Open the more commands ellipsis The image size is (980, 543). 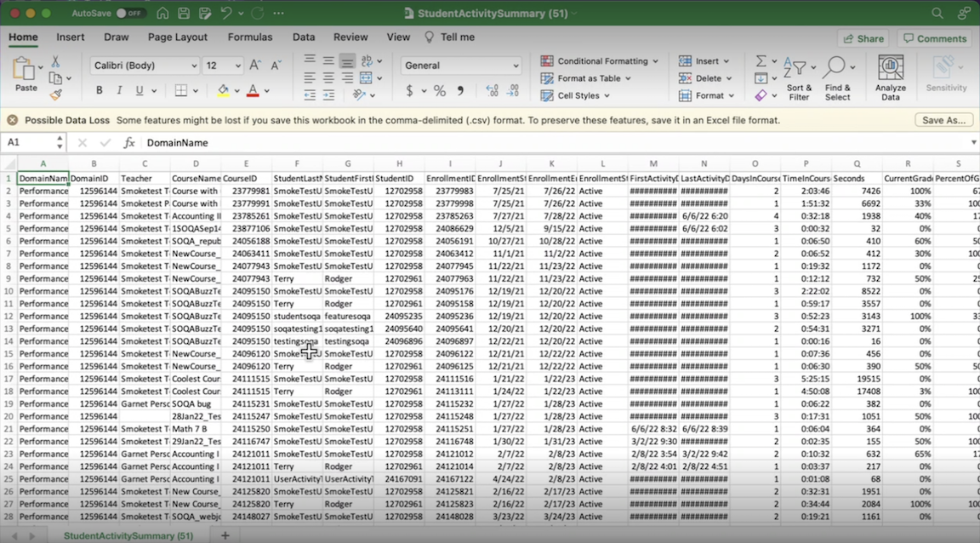(279, 13)
